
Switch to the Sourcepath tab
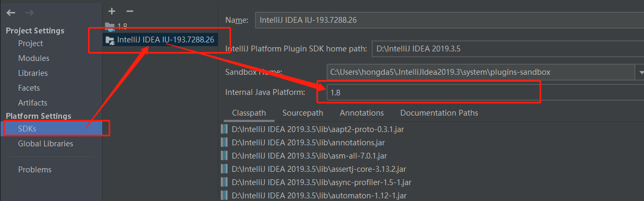coord(303,113)
